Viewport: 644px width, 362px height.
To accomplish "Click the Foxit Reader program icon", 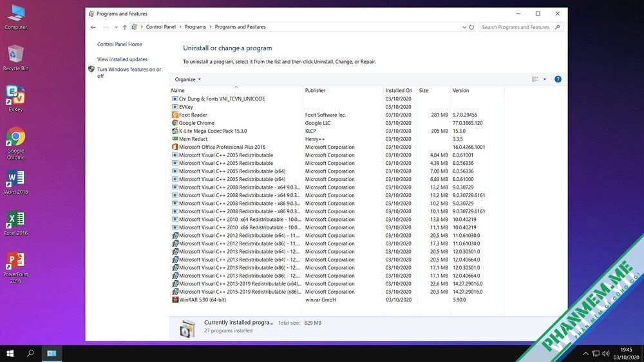I will [x=175, y=115].
